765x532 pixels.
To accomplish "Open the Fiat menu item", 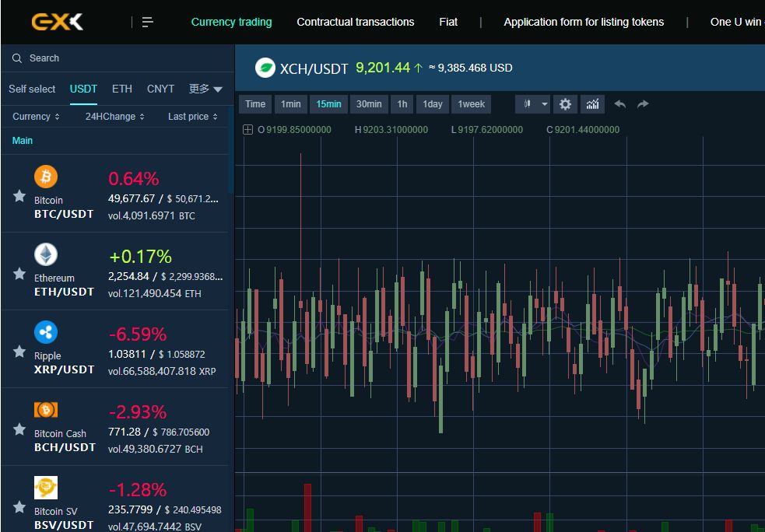I will pyautogui.click(x=448, y=22).
